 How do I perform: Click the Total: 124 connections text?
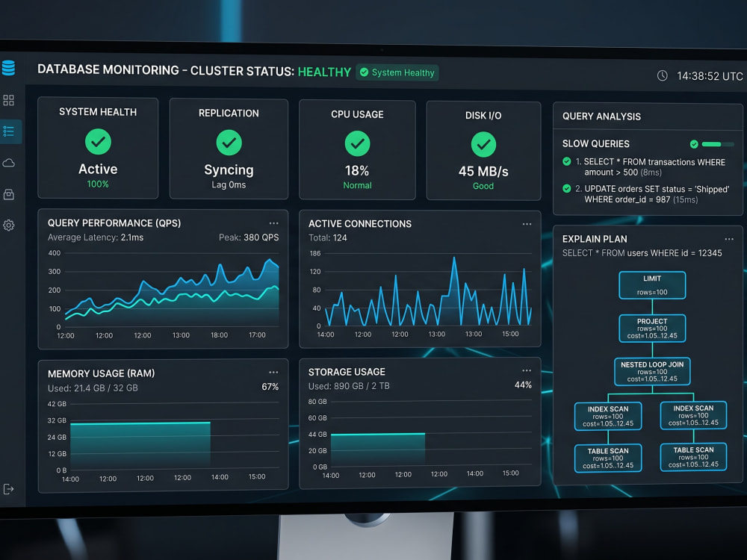pos(327,237)
